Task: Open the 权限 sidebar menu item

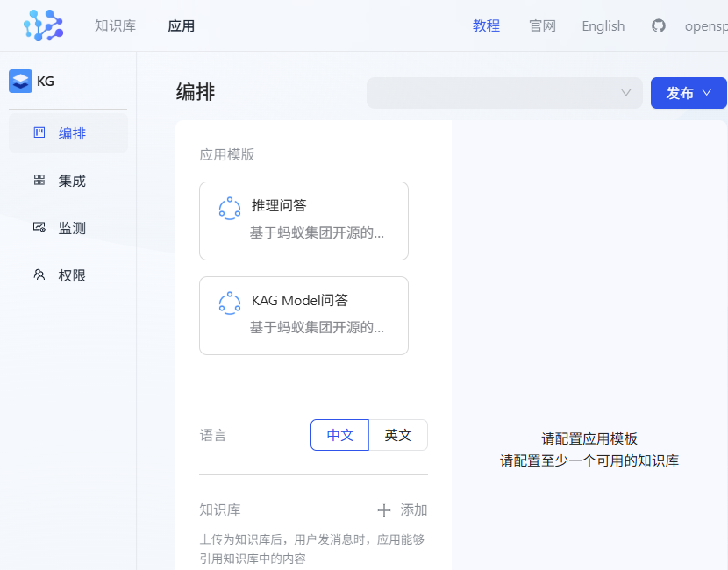Action: click(68, 274)
